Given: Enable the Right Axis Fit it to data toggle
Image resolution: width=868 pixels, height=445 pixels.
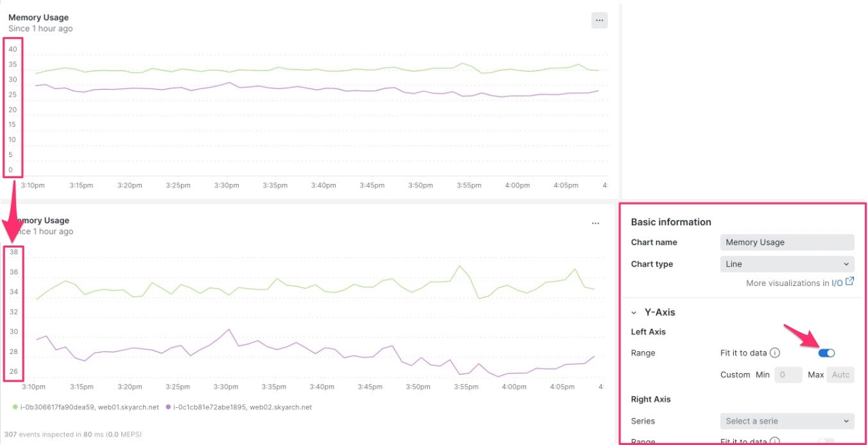Looking at the screenshot, I should [826, 441].
